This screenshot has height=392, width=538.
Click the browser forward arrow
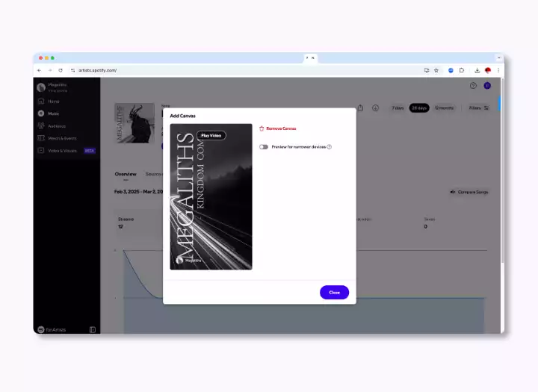(x=50, y=70)
